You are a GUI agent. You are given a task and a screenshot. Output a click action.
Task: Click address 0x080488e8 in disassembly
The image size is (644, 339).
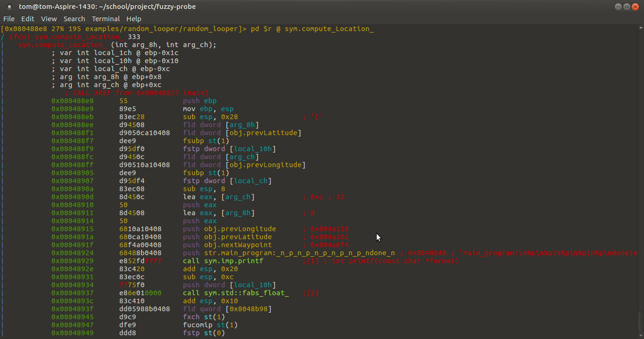(73, 101)
